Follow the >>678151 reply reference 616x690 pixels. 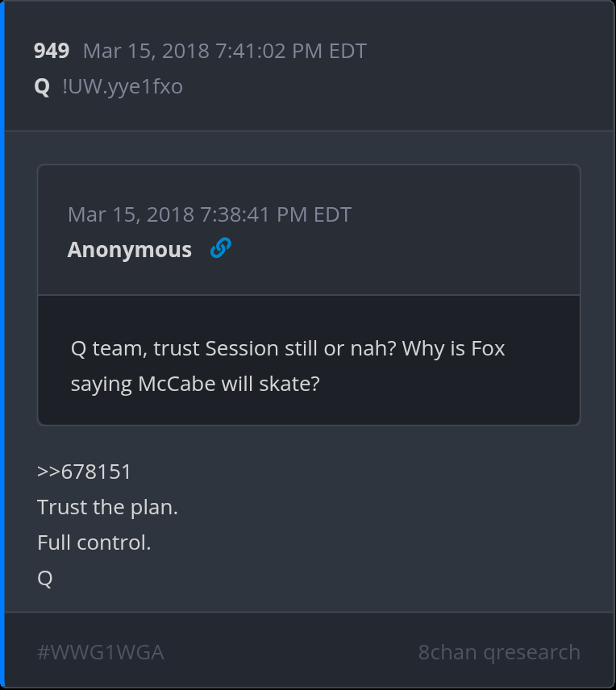click(x=85, y=472)
